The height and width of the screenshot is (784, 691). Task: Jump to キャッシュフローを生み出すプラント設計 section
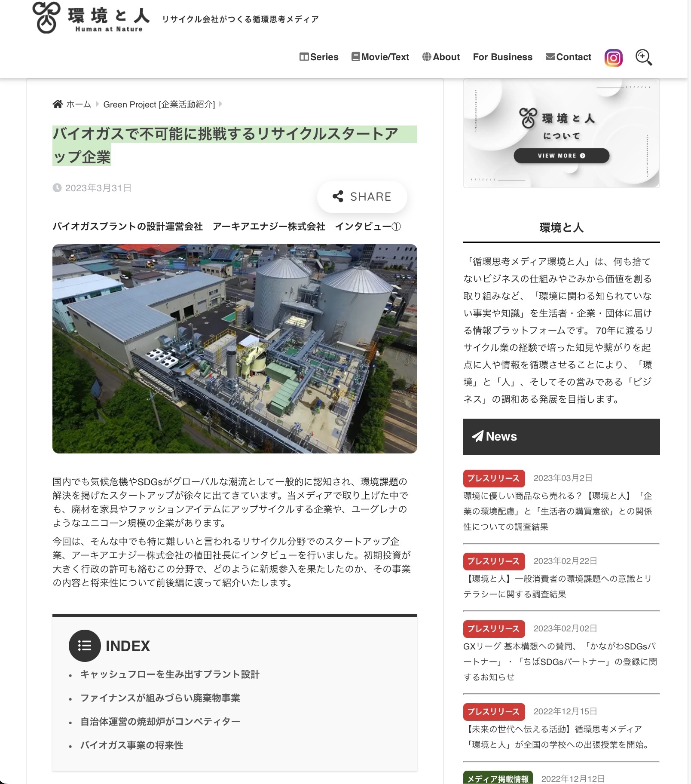pos(170,674)
